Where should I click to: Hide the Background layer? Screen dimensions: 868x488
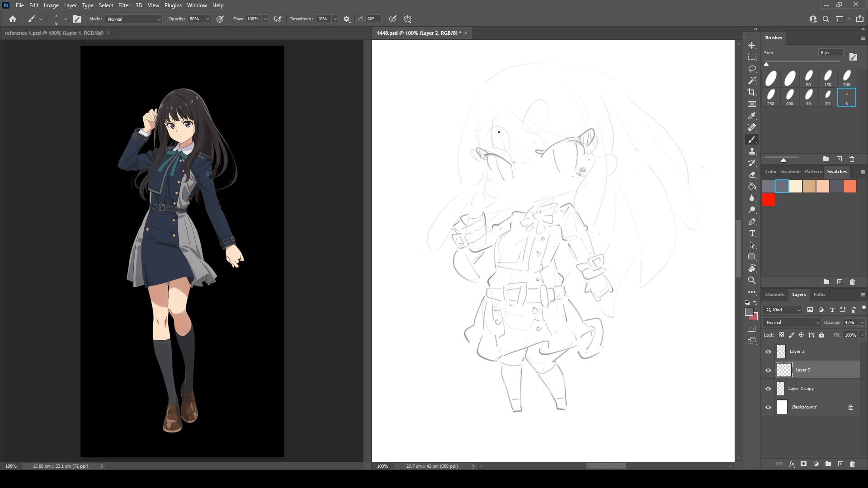[x=768, y=407]
